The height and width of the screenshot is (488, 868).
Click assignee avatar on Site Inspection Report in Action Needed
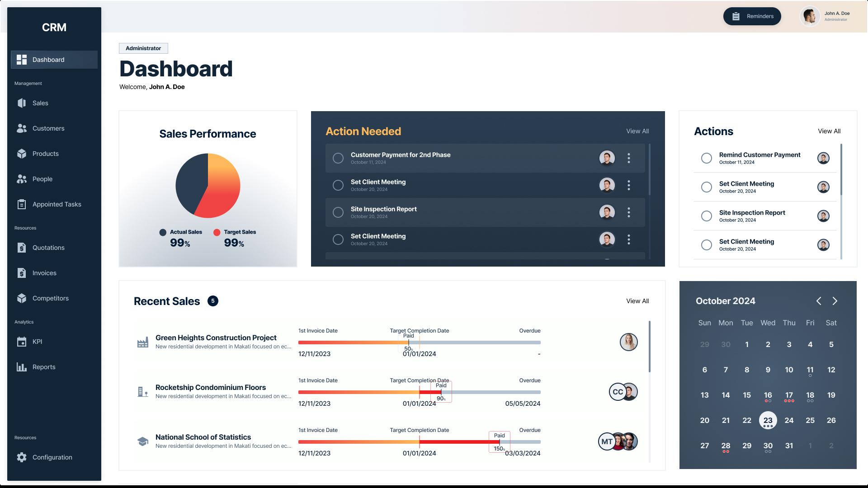click(607, 212)
